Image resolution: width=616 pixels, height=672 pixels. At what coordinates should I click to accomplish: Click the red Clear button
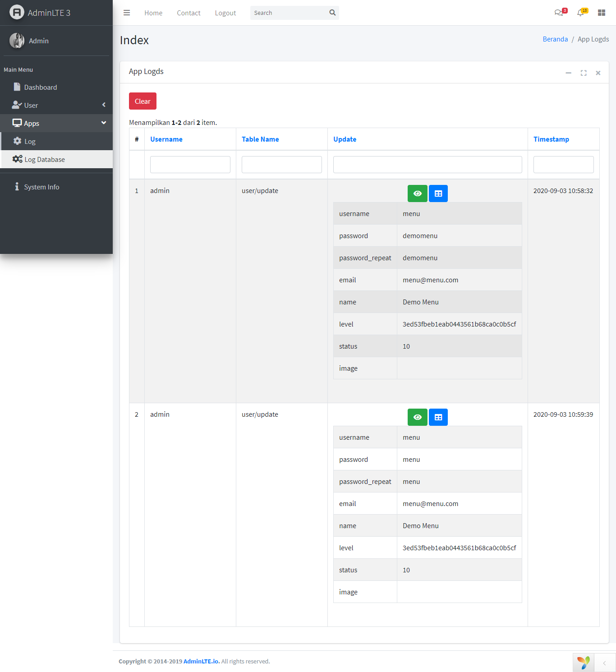click(x=143, y=101)
